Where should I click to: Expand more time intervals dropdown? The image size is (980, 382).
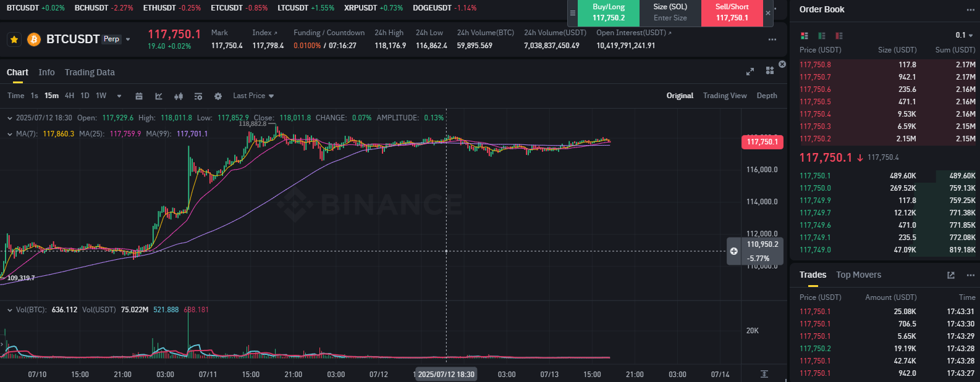(x=119, y=96)
